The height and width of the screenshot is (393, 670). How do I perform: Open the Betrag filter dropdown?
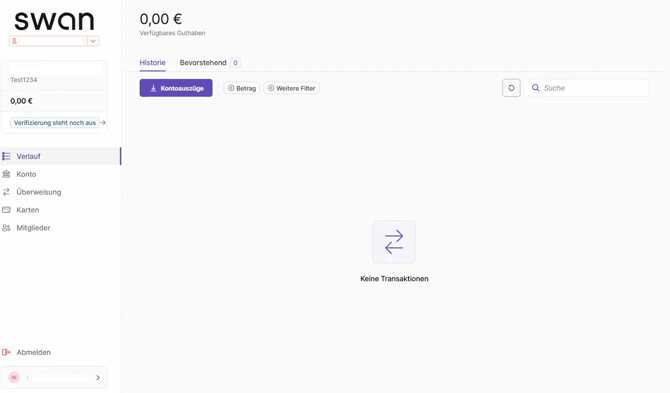(242, 88)
